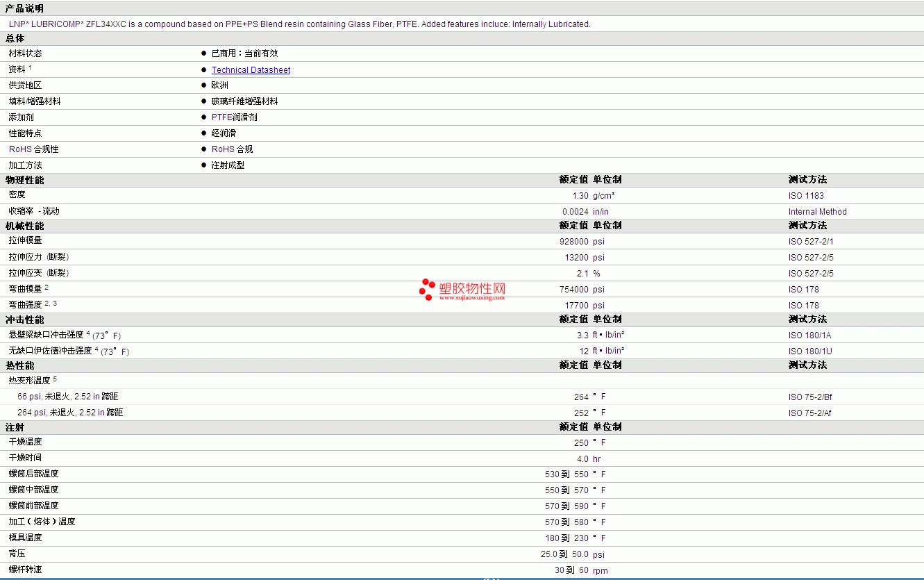924x580 pixels.
Task: Open the Technical Datasheet link
Action: tap(251, 70)
